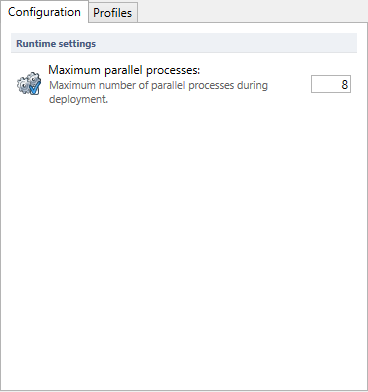
Task: Click the blue checkmark on the gears icon
Action: 35,88
